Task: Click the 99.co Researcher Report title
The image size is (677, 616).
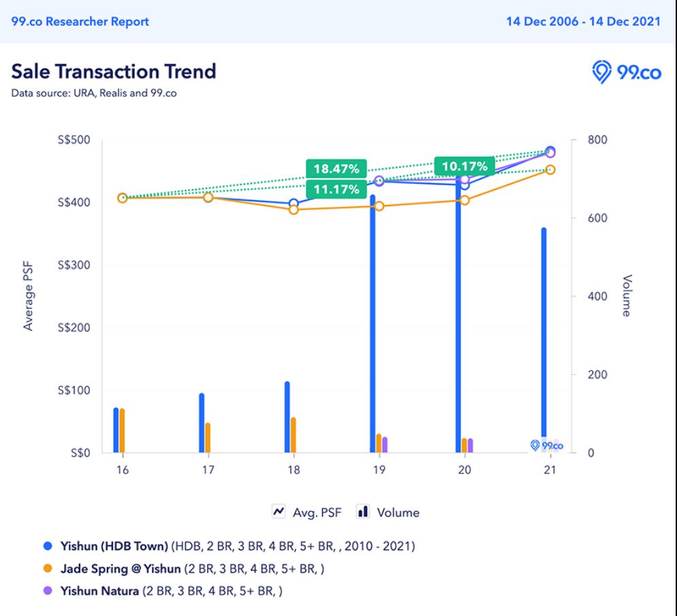Action: [80, 21]
